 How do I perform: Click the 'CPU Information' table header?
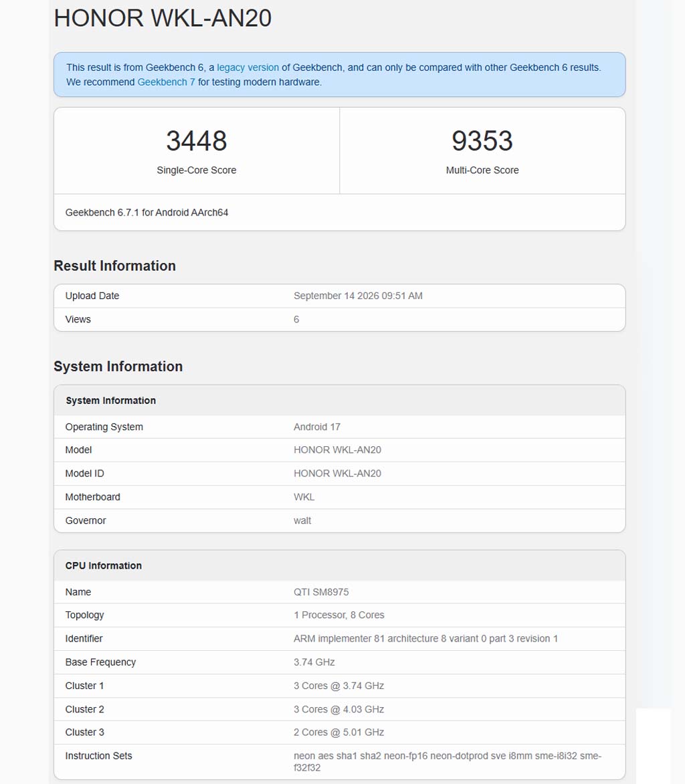(x=104, y=565)
